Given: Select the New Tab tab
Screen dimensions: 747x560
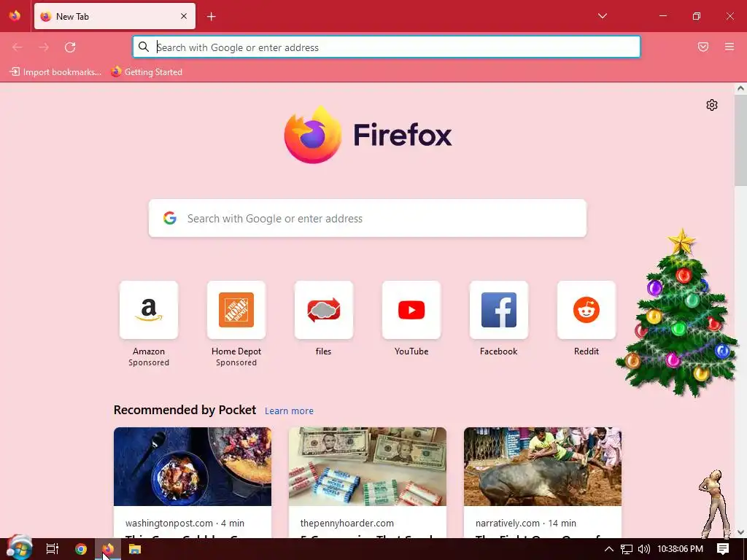Looking at the screenshot, I should pyautogui.click(x=115, y=16).
